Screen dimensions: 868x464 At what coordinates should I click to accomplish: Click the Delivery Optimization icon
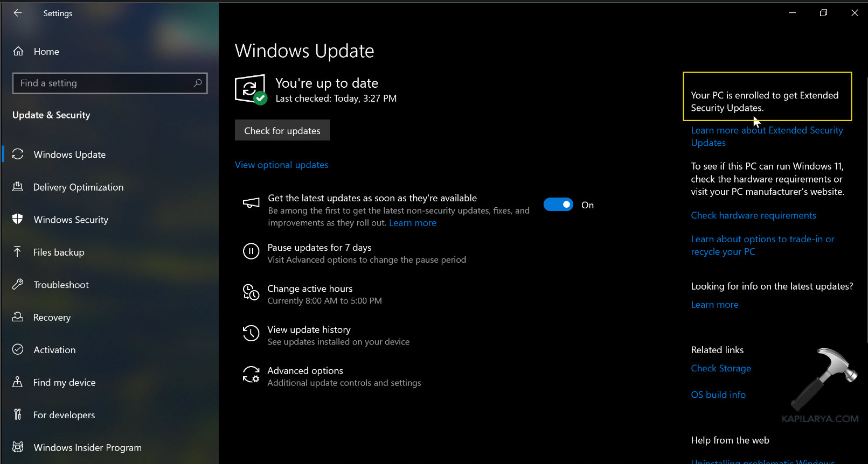click(x=18, y=187)
